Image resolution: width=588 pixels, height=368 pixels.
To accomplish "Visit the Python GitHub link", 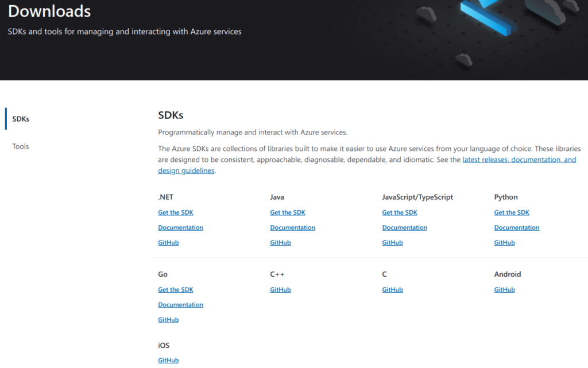I will (x=505, y=242).
